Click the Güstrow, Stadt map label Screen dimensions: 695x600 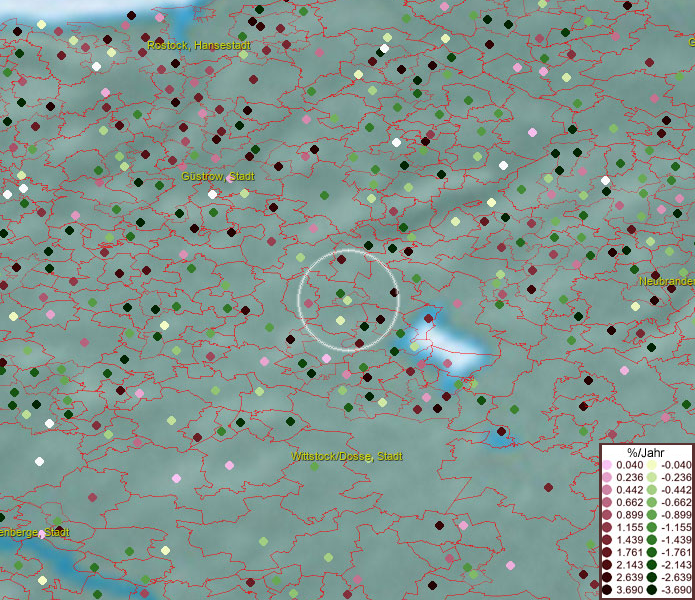click(x=218, y=176)
